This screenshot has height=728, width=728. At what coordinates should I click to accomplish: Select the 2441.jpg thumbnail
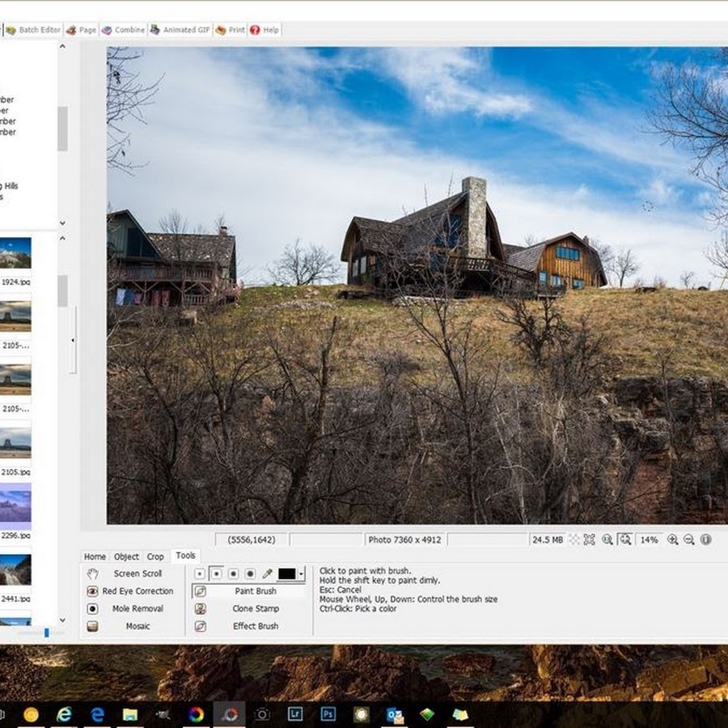point(16,569)
